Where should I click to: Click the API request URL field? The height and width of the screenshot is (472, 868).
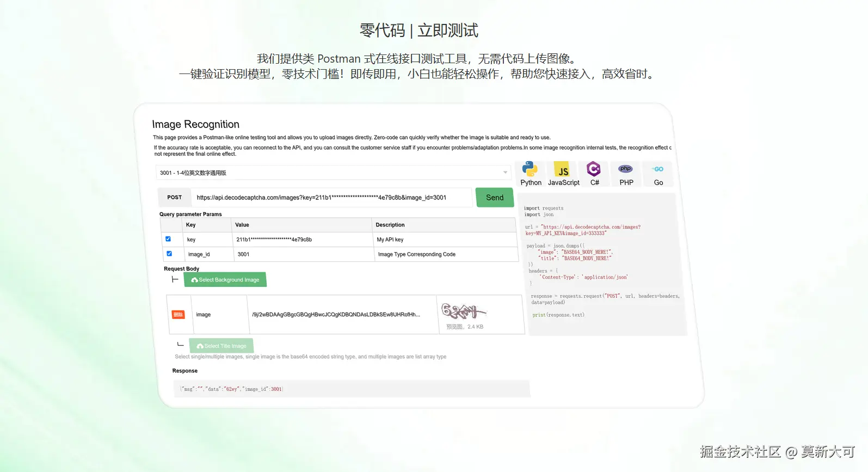[x=332, y=198]
